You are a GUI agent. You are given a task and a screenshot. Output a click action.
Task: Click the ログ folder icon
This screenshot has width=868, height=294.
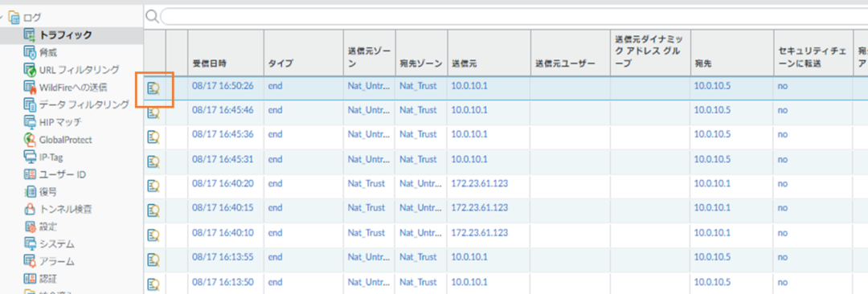point(14,18)
